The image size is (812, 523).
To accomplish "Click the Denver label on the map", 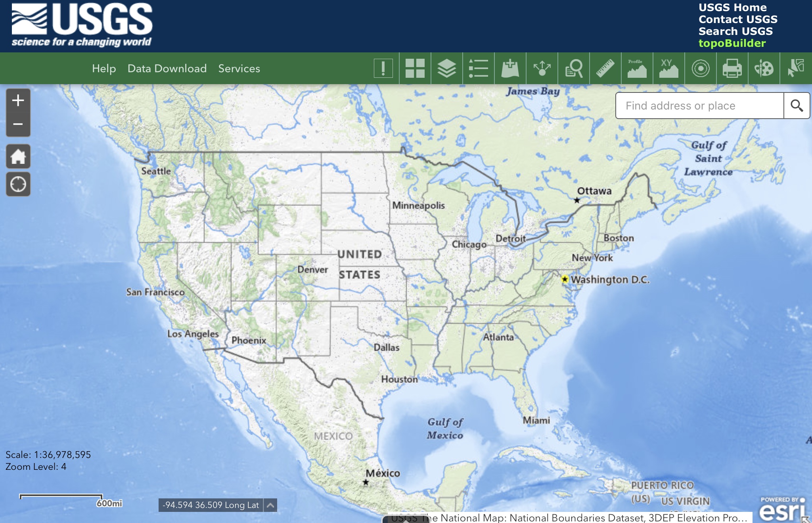I will point(312,269).
